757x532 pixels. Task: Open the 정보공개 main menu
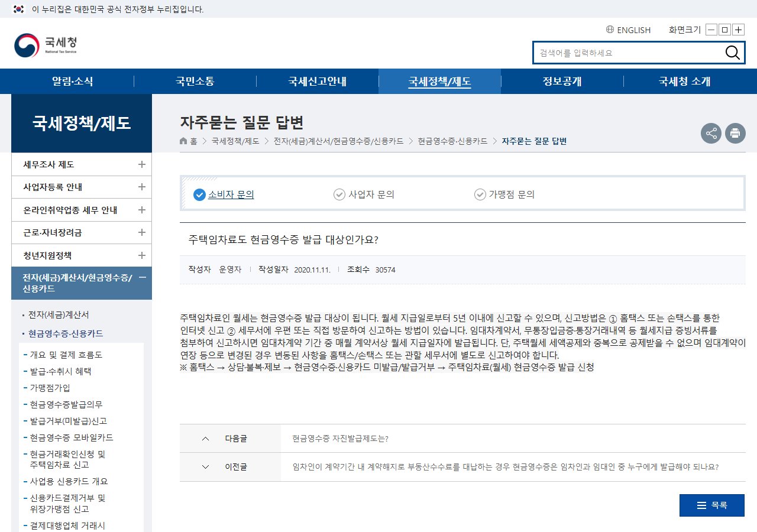pyautogui.click(x=562, y=82)
